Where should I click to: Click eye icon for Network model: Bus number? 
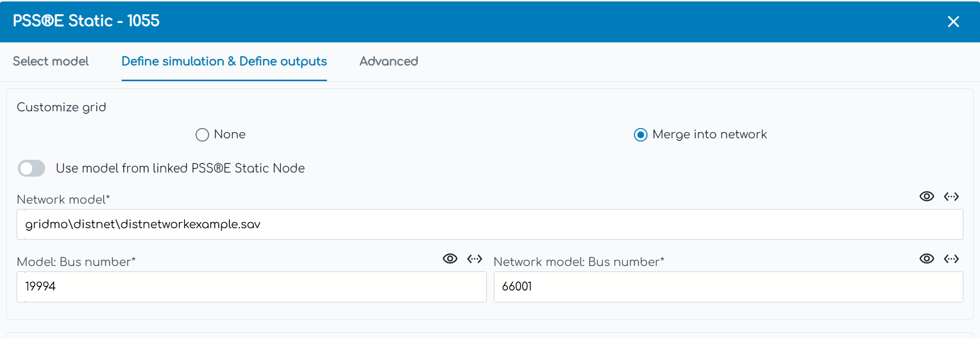[926, 259]
